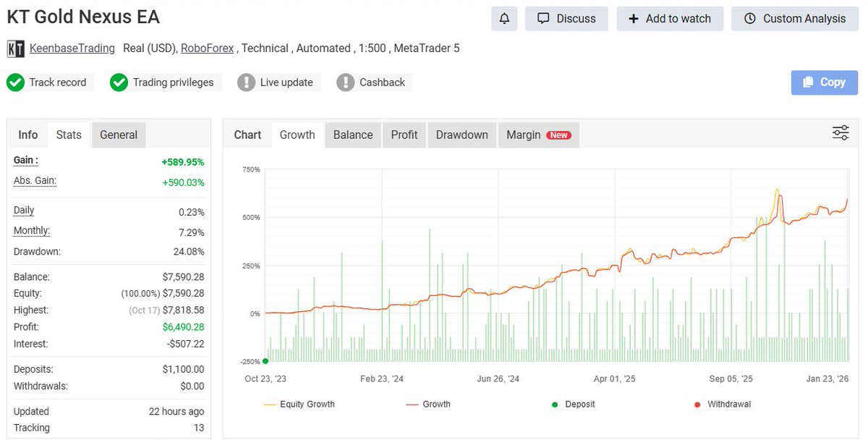Viewport: 868px width, 448px height.
Task: Click the 750% y-axis label
Action: click(x=250, y=169)
